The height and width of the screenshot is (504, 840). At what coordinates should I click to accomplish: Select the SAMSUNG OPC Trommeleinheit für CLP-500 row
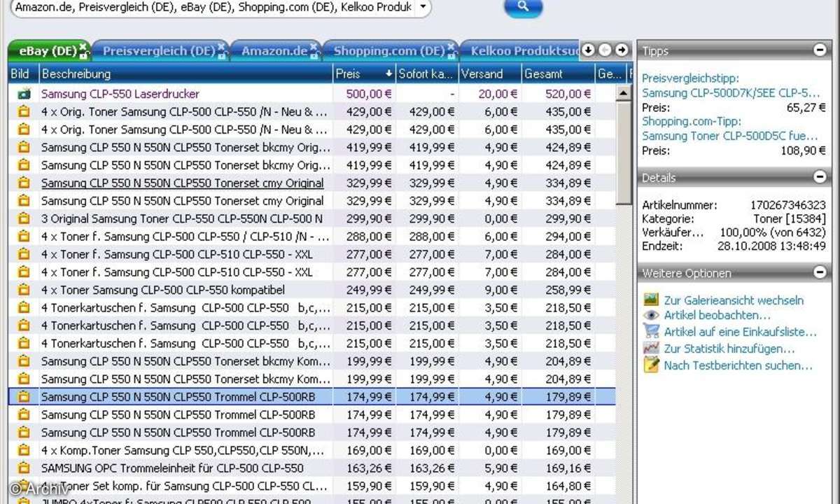[312, 468]
